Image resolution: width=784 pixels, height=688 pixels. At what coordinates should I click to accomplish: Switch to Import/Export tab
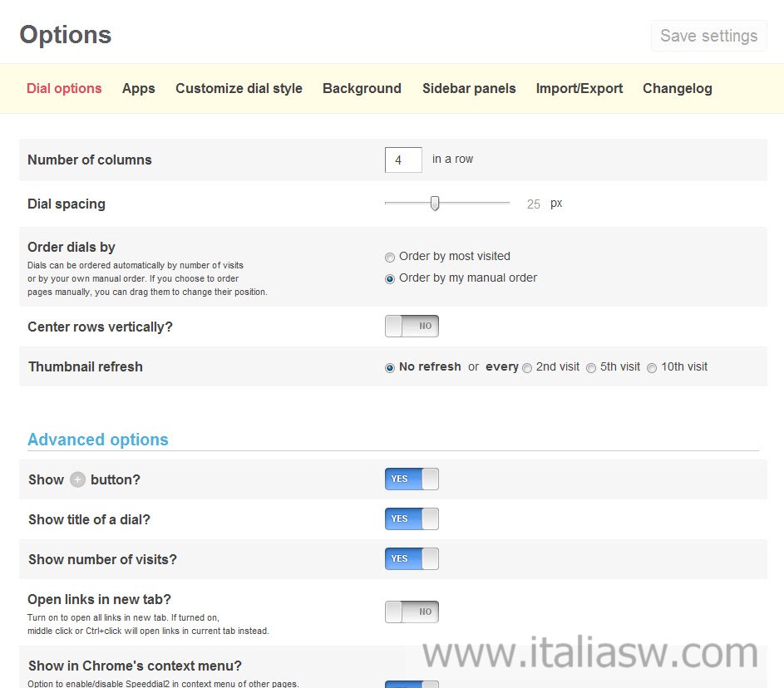pos(579,88)
